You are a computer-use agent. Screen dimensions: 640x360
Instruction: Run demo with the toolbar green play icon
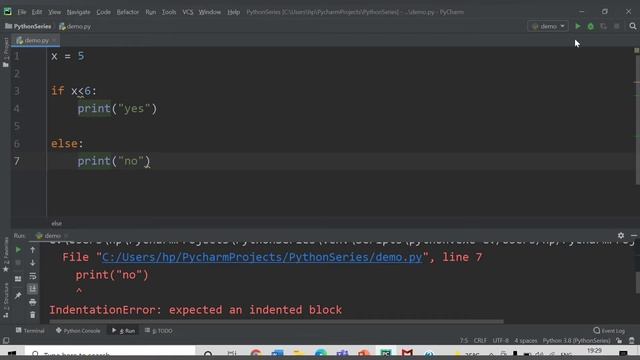(x=578, y=26)
